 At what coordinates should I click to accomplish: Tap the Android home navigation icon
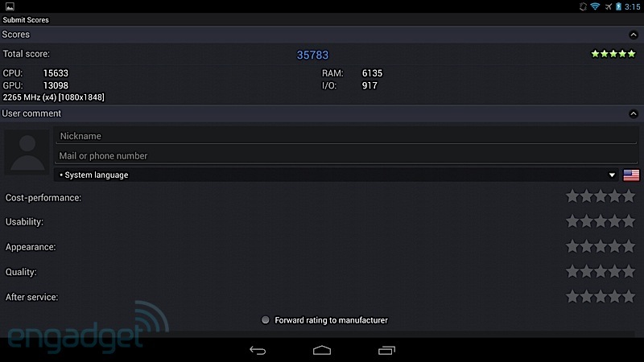(322, 350)
